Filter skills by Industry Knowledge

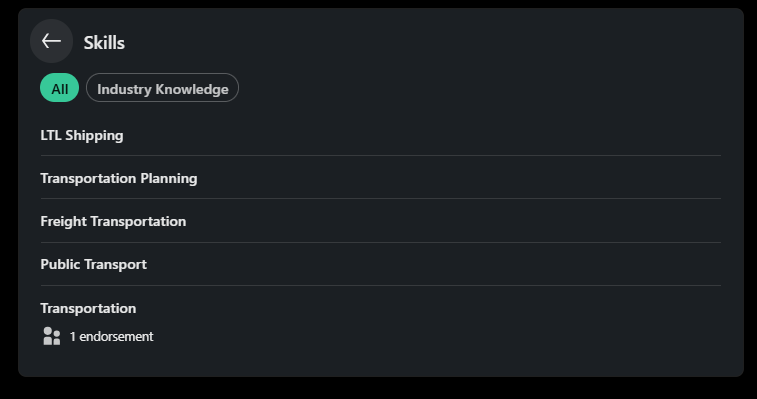tap(162, 88)
